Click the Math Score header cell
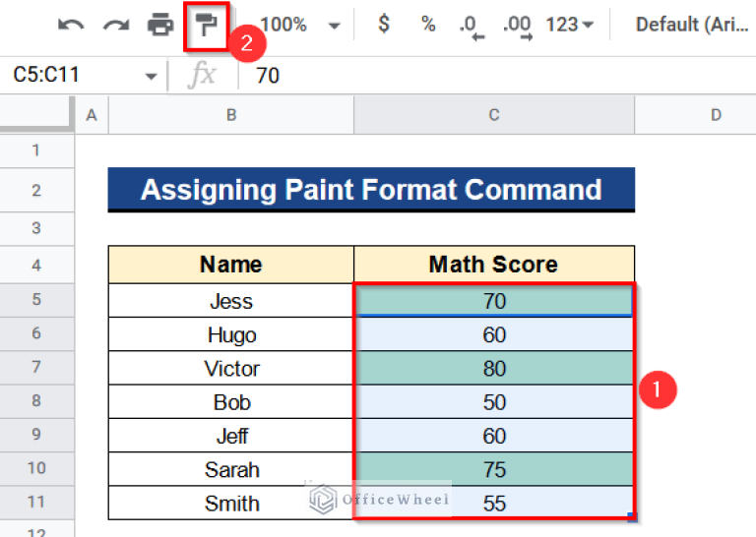 493,264
